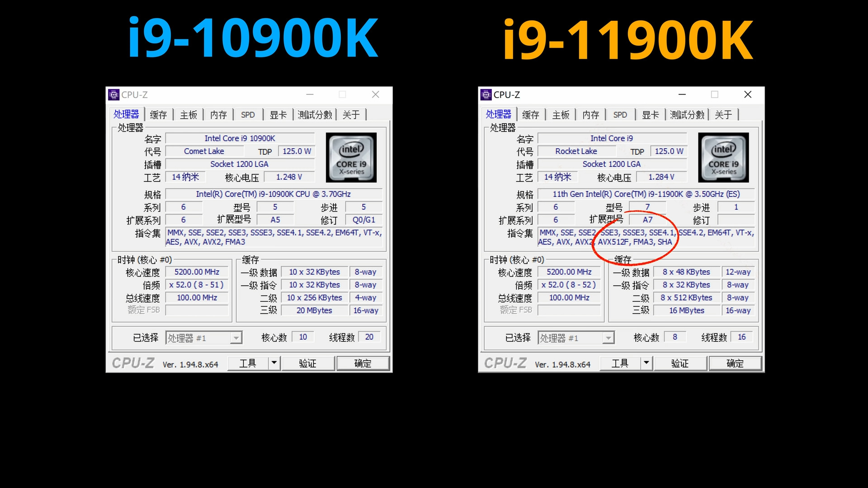The height and width of the screenshot is (488, 868).
Task: Click the 16 MBytes level 3 cache value
Action: click(x=687, y=310)
